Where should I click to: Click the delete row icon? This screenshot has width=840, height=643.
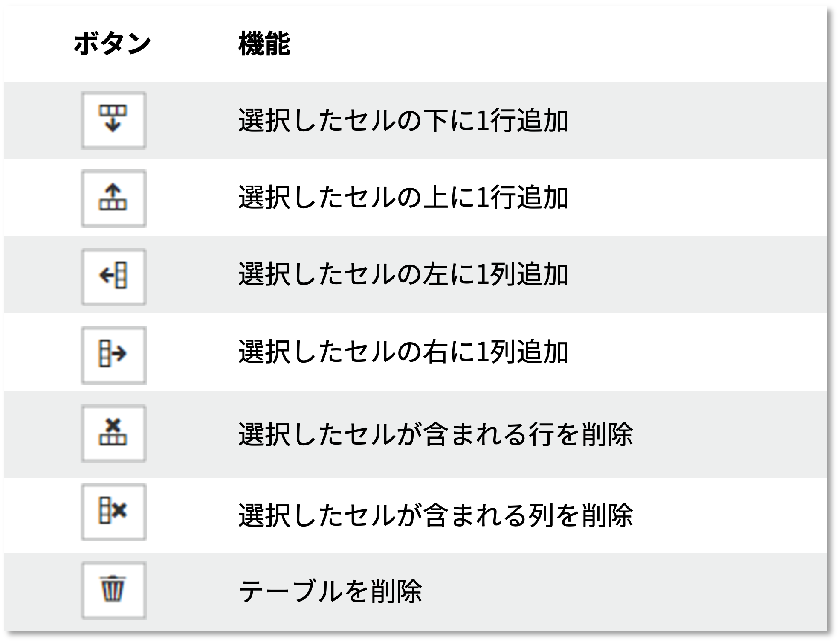click(x=113, y=434)
